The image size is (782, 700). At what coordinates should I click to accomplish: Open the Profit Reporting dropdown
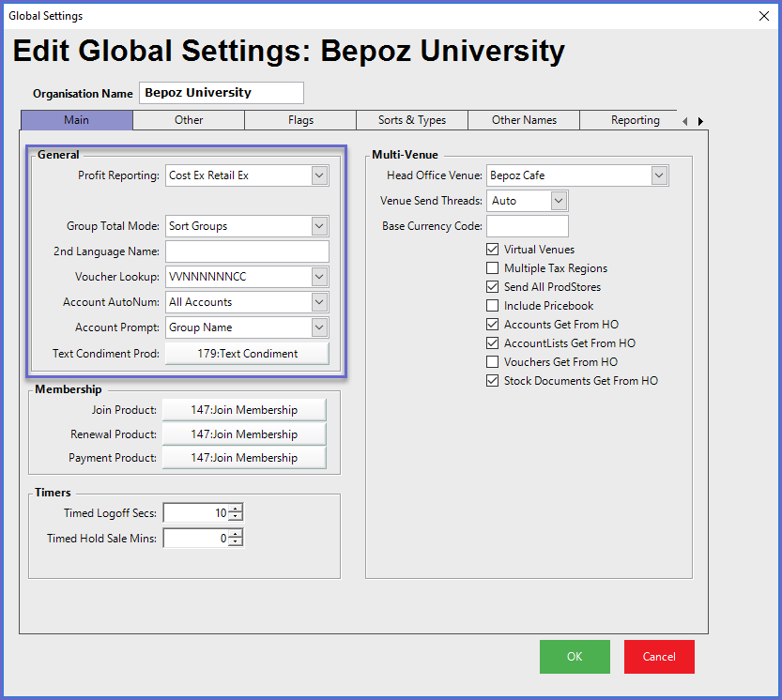[x=319, y=175]
